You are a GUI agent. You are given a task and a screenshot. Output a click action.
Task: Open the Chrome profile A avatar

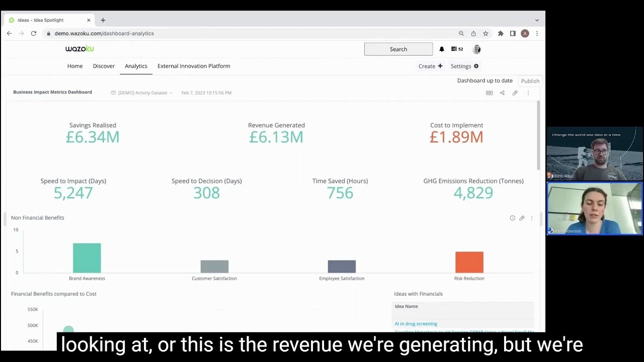525,33
